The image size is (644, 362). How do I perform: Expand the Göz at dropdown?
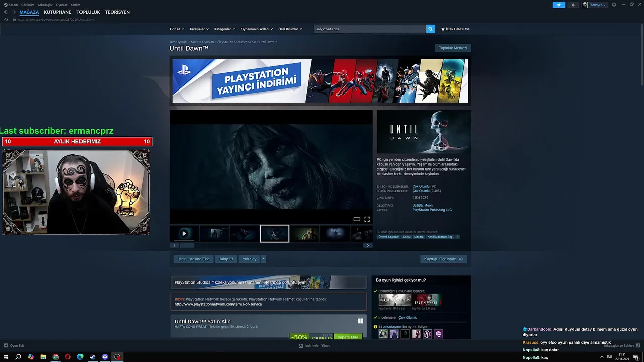click(x=177, y=29)
